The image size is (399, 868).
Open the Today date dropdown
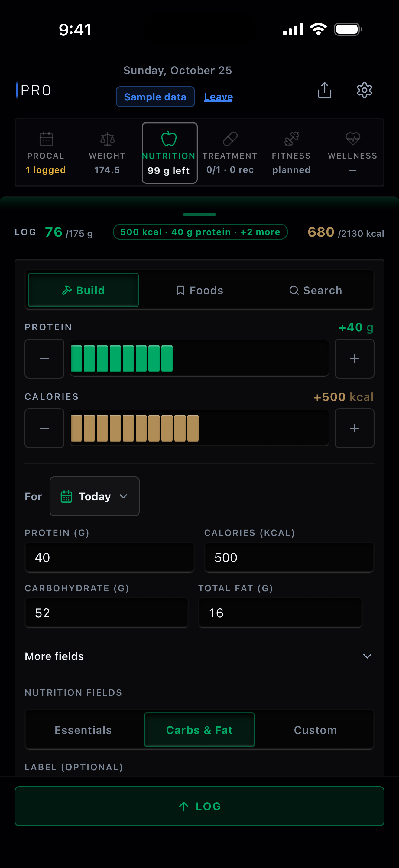pyautogui.click(x=95, y=496)
